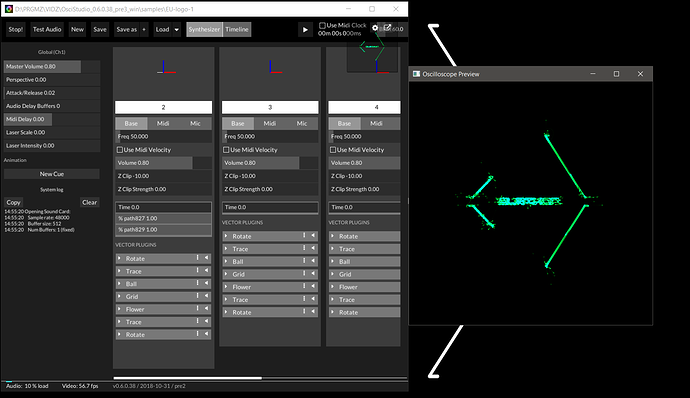Toggle Use Midi Velocity on channel 2

pos(120,150)
